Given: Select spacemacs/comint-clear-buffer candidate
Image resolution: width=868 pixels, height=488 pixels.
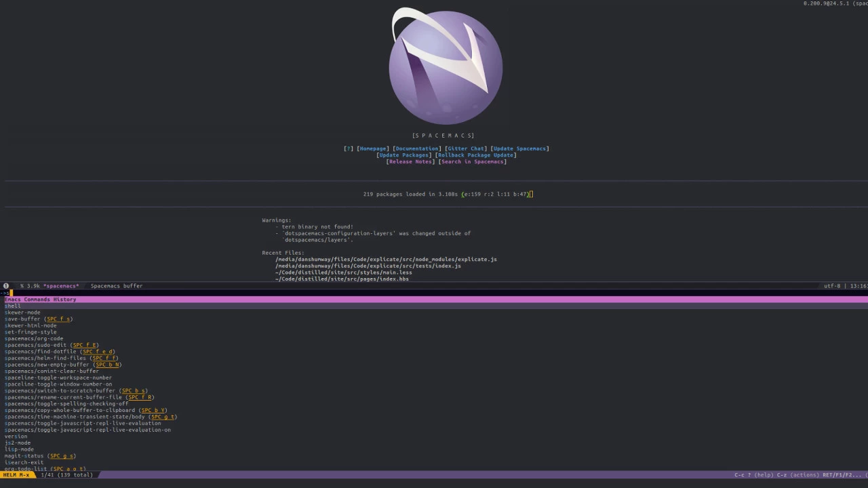Looking at the screenshot, I should pyautogui.click(x=52, y=371).
